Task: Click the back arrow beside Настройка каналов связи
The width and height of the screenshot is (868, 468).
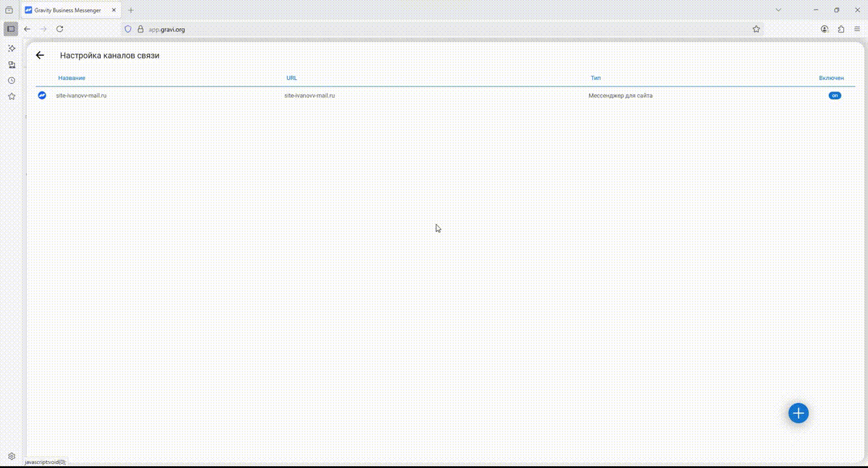Action: pyautogui.click(x=40, y=55)
